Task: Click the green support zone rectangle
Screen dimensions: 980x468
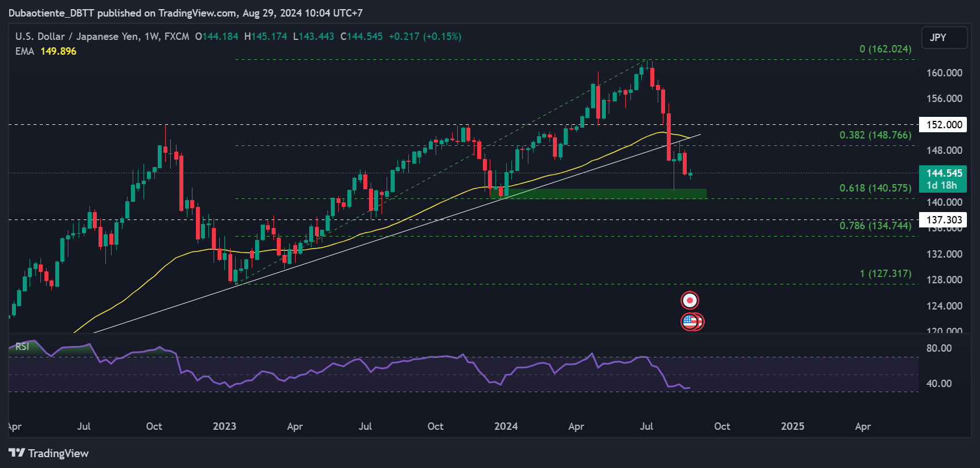Action: pyautogui.click(x=598, y=194)
